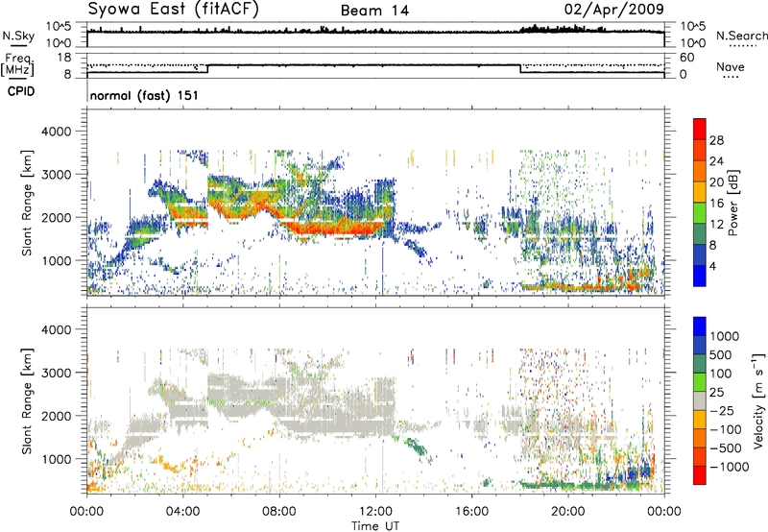Image resolution: width=768 pixels, height=532 pixels.
Task: Click the 'N.Search' legend label
Action: click(742, 36)
